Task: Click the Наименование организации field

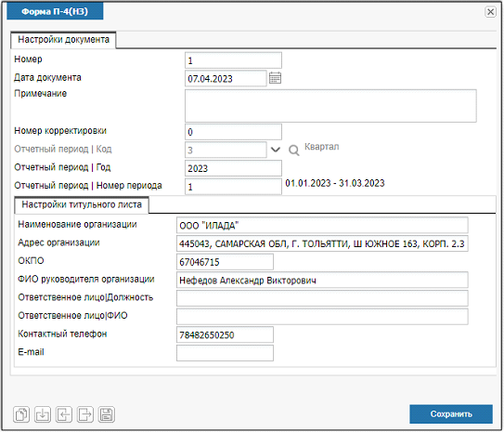Action: (x=322, y=225)
